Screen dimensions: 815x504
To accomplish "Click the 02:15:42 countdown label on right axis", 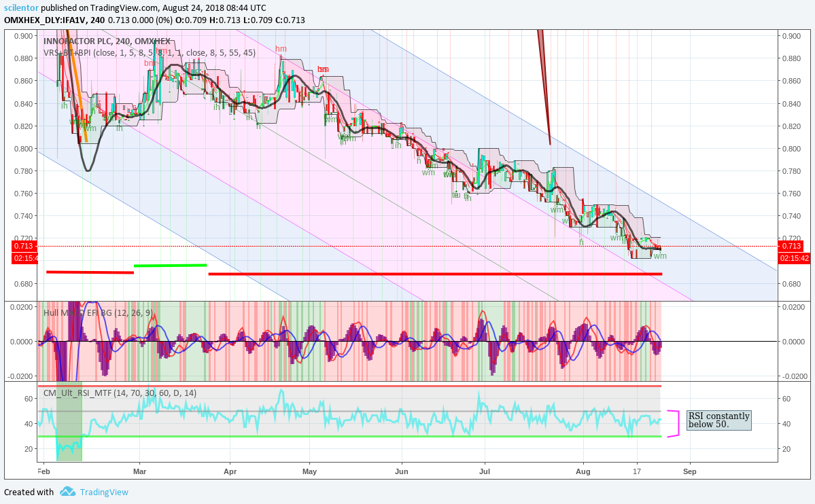I will 794,258.
